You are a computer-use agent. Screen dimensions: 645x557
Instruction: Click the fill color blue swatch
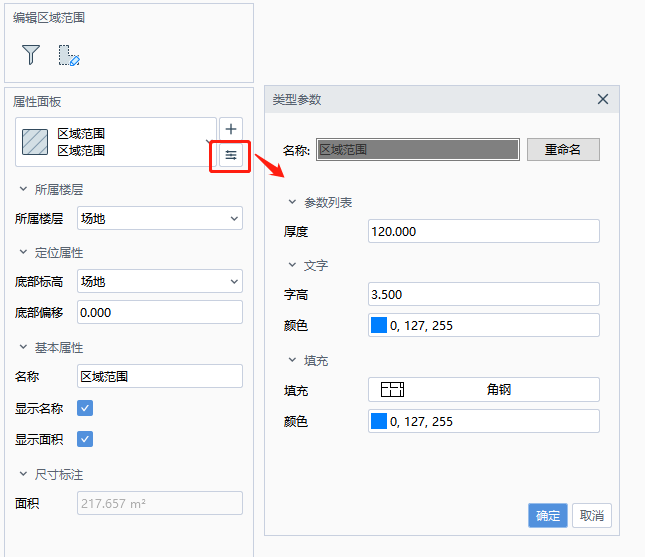379,421
